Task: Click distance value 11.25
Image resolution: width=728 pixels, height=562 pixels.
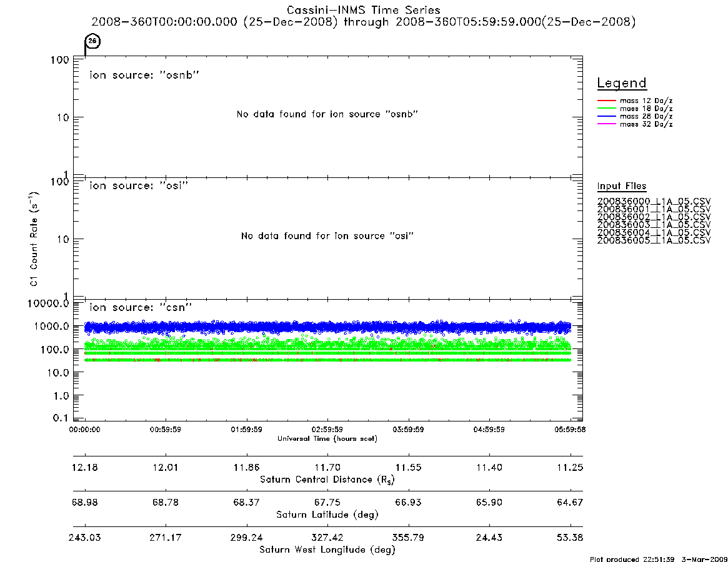Action: tap(570, 467)
